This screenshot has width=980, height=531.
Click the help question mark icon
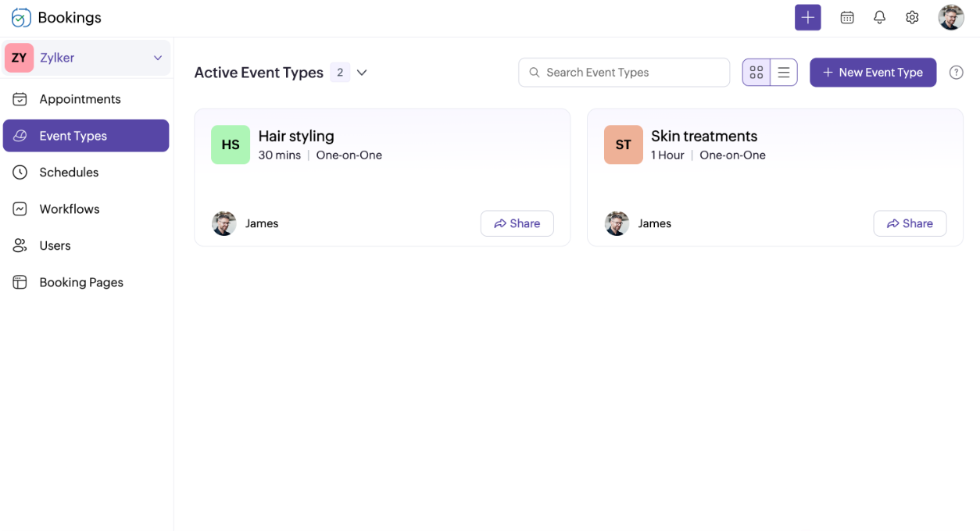pos(957,73)
